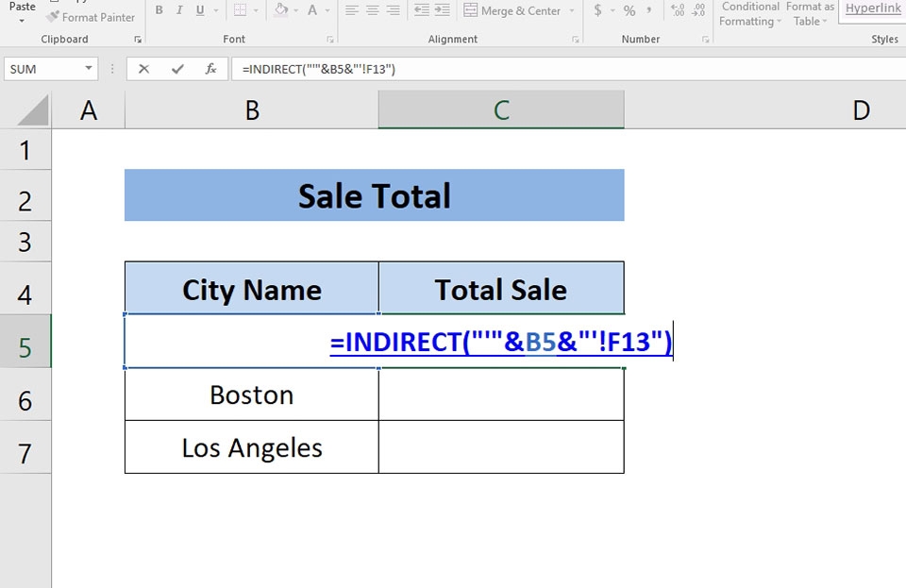Screen dimensions: 906x588
Task: Apply bold formatting from the Font group
Action: (159, 8)
